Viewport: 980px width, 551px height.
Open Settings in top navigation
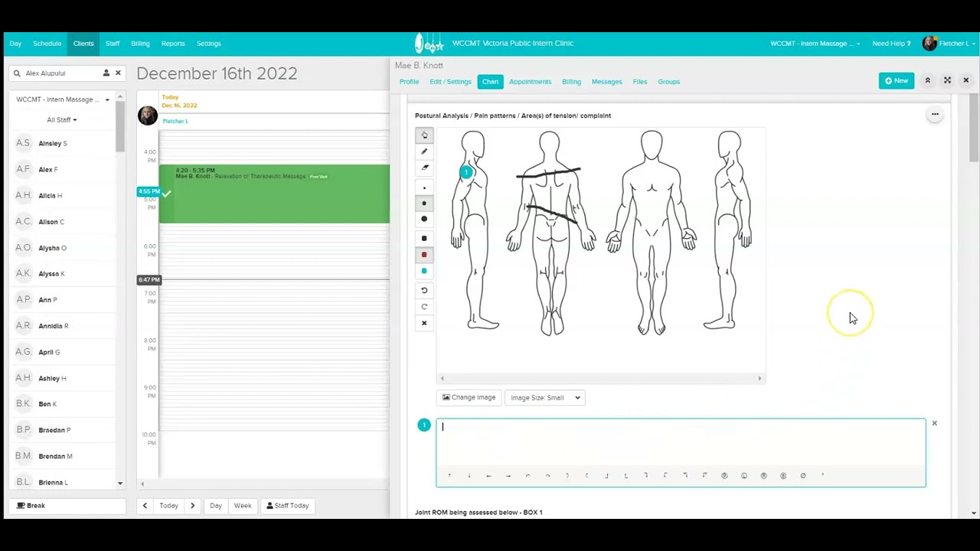click(208, 44)
